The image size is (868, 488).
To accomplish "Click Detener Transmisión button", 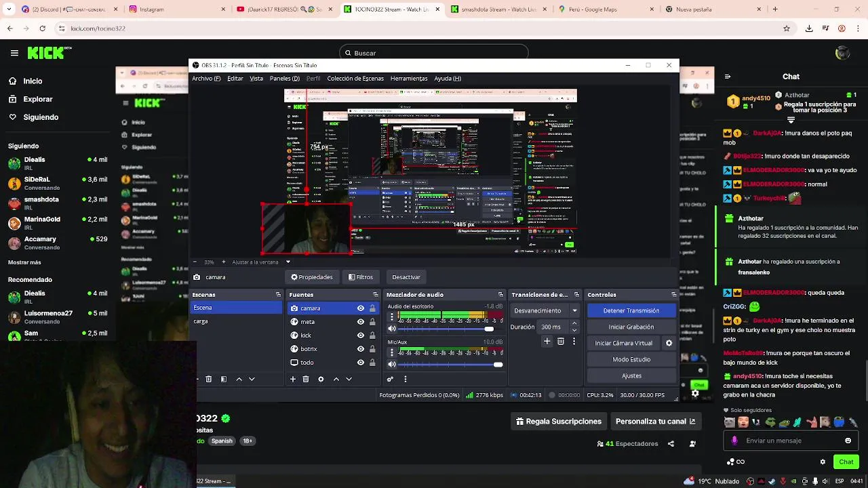I will 631,310.
